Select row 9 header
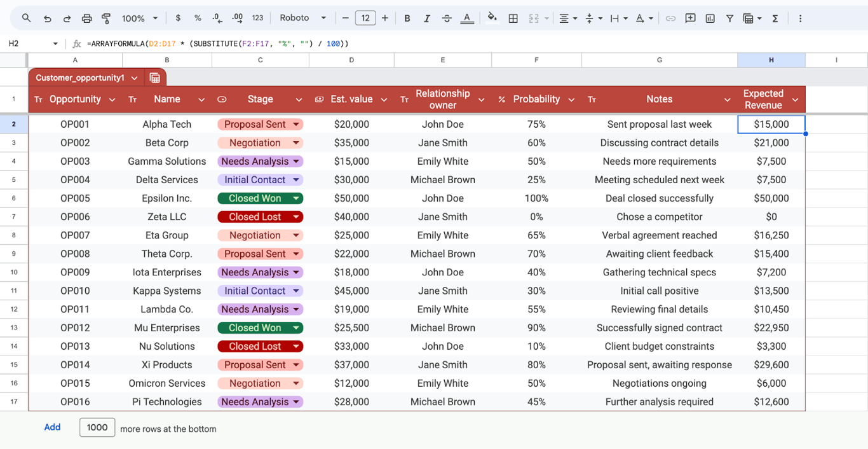The width and height of the screenshot is (868, 449). pyautogui.click(x=14, y=254)
